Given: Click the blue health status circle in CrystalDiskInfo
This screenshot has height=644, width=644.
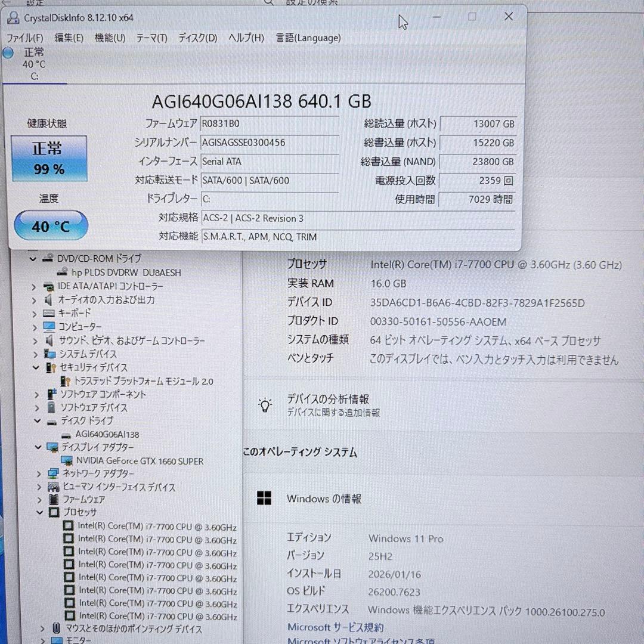Looking at the screenshot, I should click(x=8, y=53).
